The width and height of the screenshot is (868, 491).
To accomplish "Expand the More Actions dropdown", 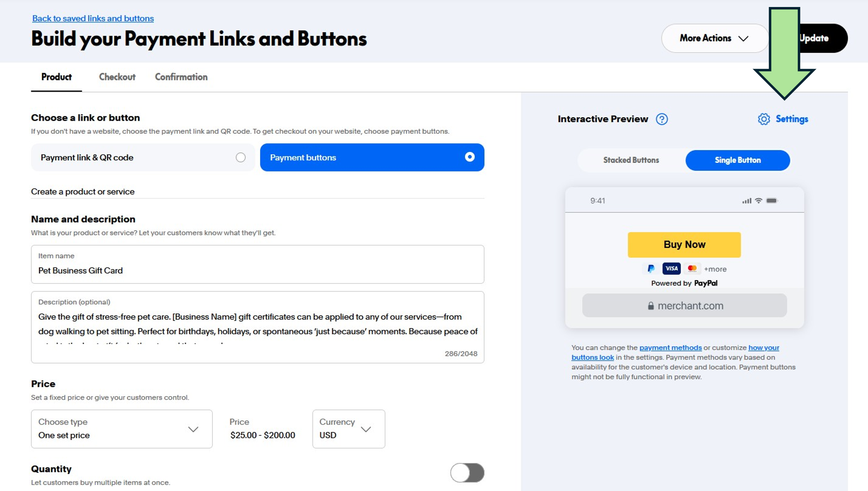I will (x=715, y=38).
